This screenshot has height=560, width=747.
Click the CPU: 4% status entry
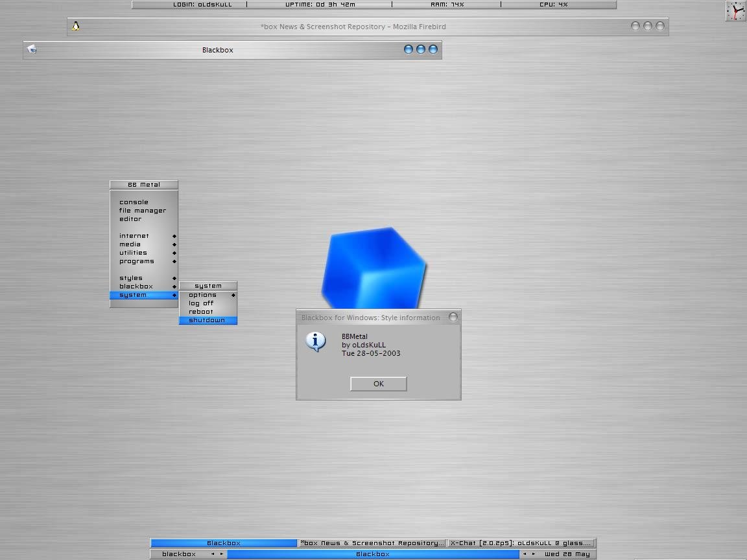point(554,5)
